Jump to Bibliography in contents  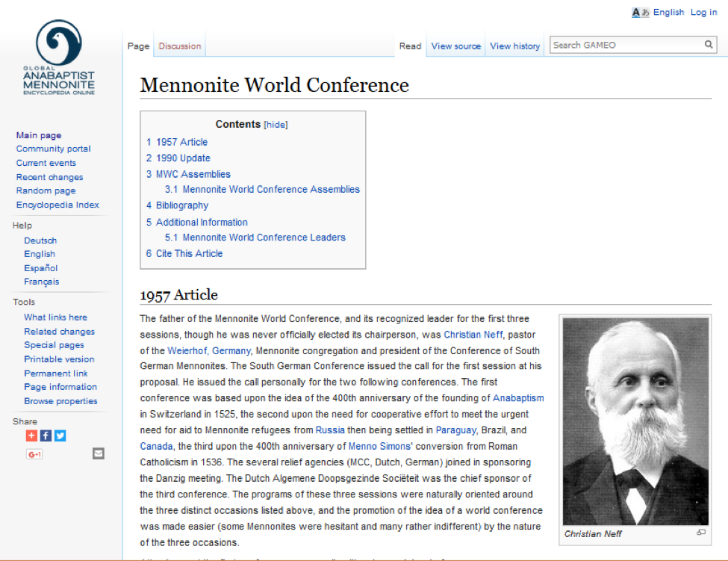pyautogui.click(x=182, y=205)
